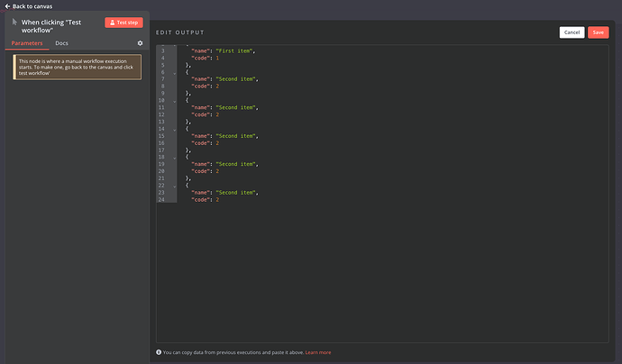Click the EDIT OUTPUT heading
This screenshot has width=622, height=364.
click(179, 32)
